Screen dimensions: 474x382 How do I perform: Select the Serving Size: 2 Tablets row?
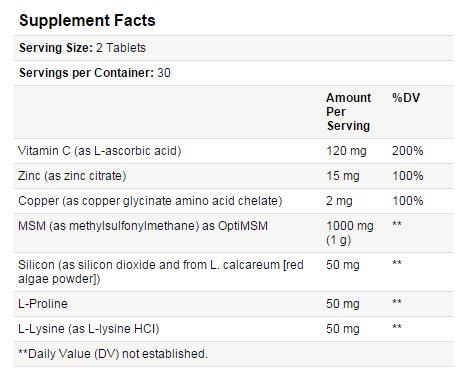(x=233, y=48)
